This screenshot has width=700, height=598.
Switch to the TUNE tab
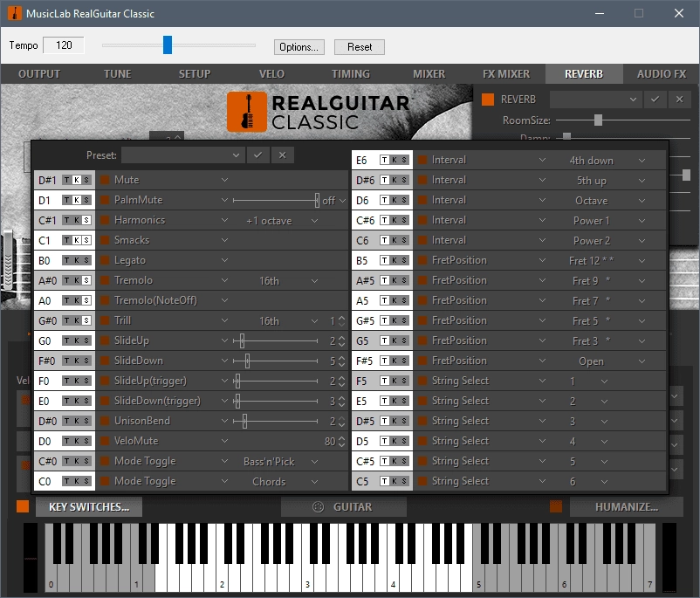pos(118,73)
